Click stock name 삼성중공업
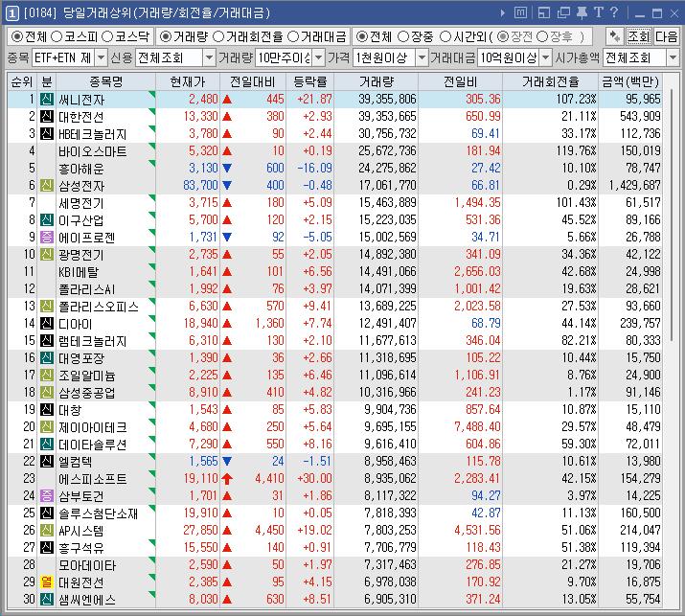The height and width of the screenshot is (616, 685). 87,393
